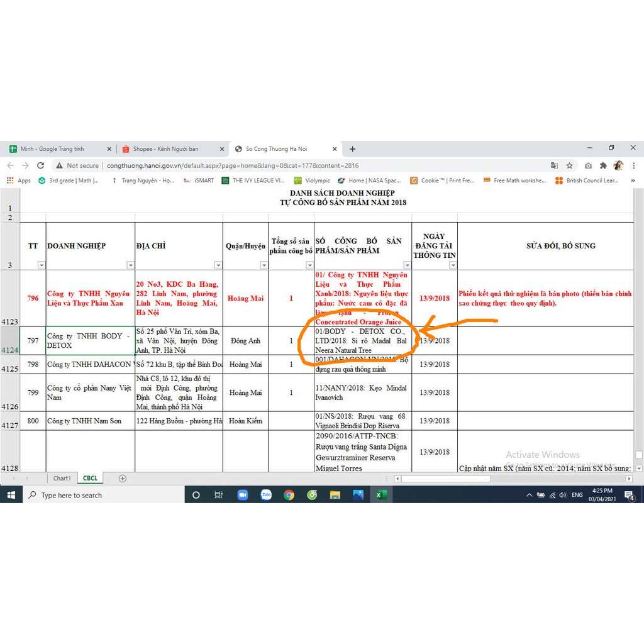Add a new sheet with plus button
Screen dimensions: 644x644
point(123,479)
